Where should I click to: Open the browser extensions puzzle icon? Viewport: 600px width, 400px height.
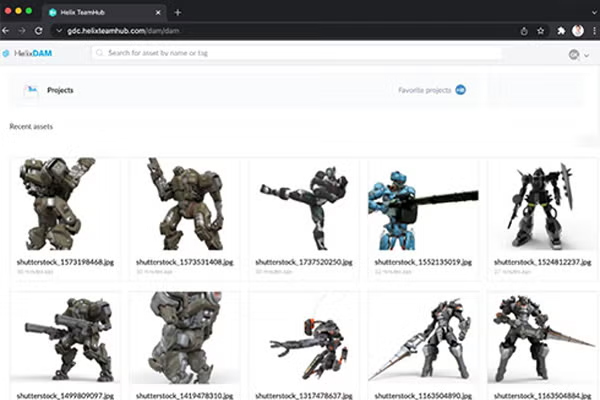click(x=561, y=31)
